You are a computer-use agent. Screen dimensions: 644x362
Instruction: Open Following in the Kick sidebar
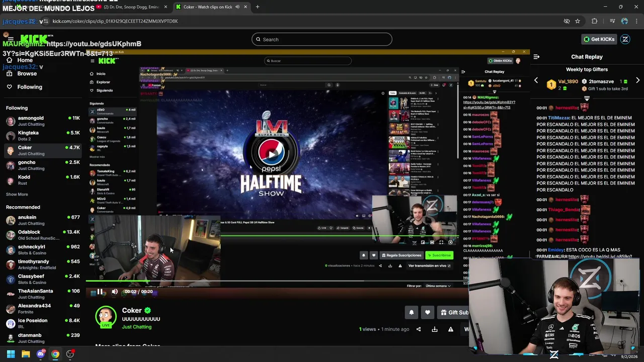tap(30, 87)
